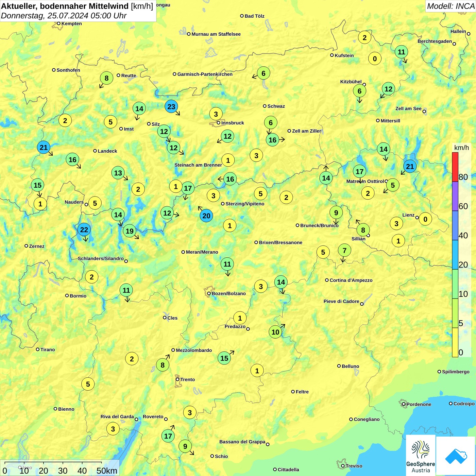Select the 8 wind marker beside Reutte

tap(106, 79)
